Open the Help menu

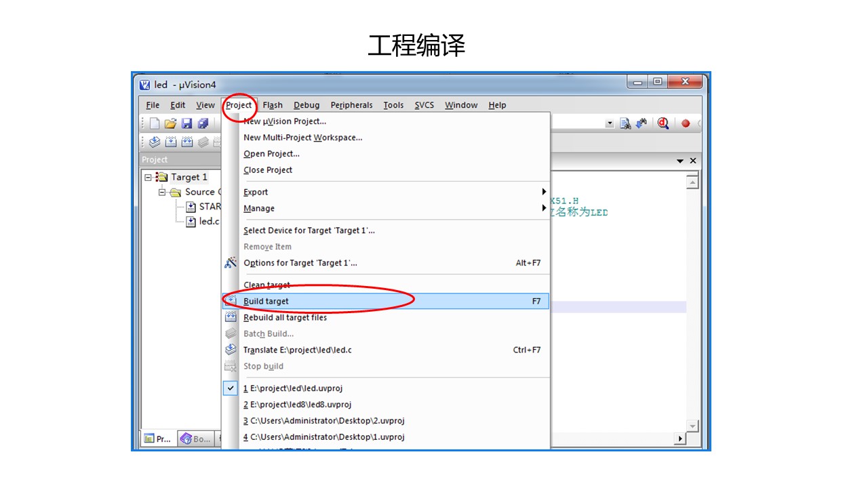click(497, 105)
